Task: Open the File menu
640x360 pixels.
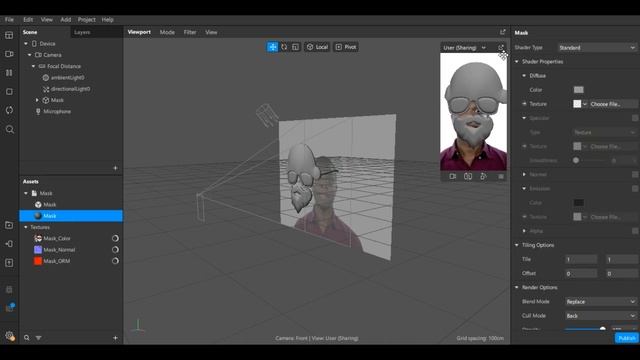Action: (9, 20)
